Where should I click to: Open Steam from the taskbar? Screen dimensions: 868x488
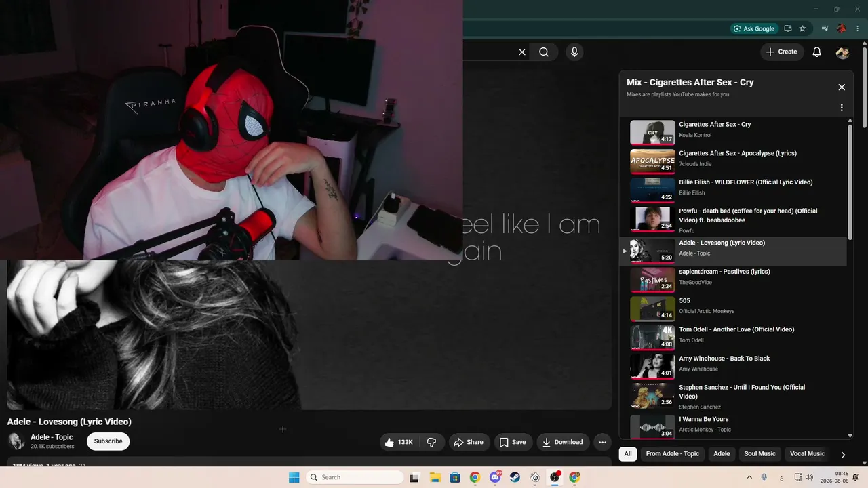tap(515, 477)
